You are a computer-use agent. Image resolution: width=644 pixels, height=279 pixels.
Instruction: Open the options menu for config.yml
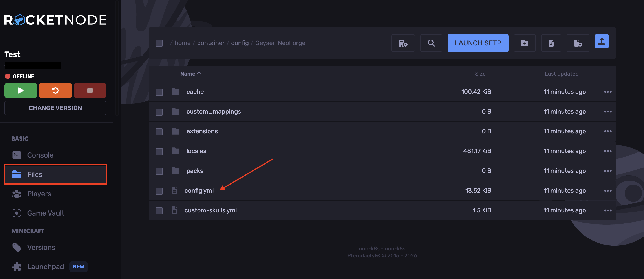[608, 191]
